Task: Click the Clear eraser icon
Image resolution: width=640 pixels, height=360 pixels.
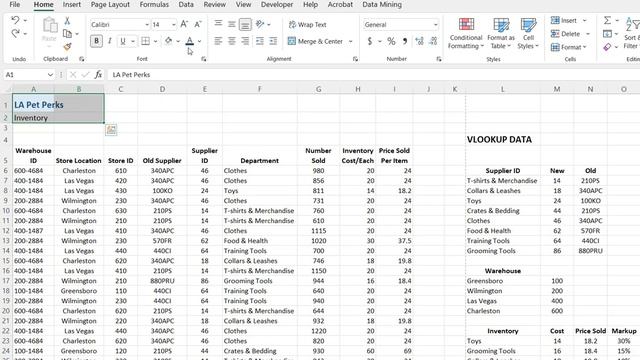Action: pos(607,47)
